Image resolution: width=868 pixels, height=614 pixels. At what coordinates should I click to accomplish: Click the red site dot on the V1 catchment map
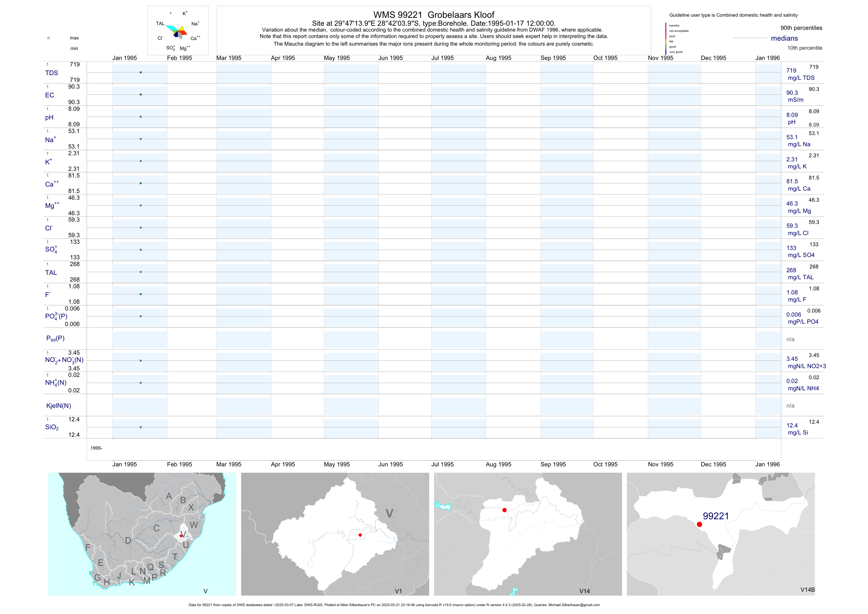point(360,535)
